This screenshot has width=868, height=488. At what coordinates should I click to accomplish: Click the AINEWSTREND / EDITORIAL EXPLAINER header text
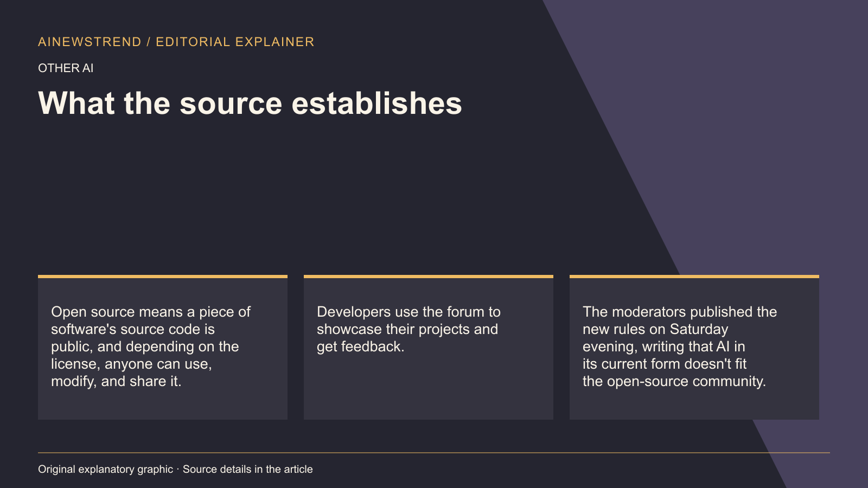pyautogui.click(x=176, y=42)
